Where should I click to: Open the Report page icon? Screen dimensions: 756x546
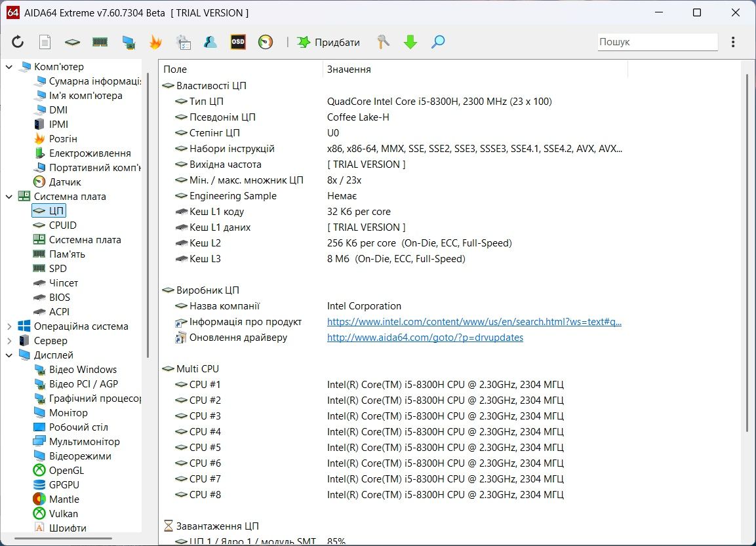(45, 42)
